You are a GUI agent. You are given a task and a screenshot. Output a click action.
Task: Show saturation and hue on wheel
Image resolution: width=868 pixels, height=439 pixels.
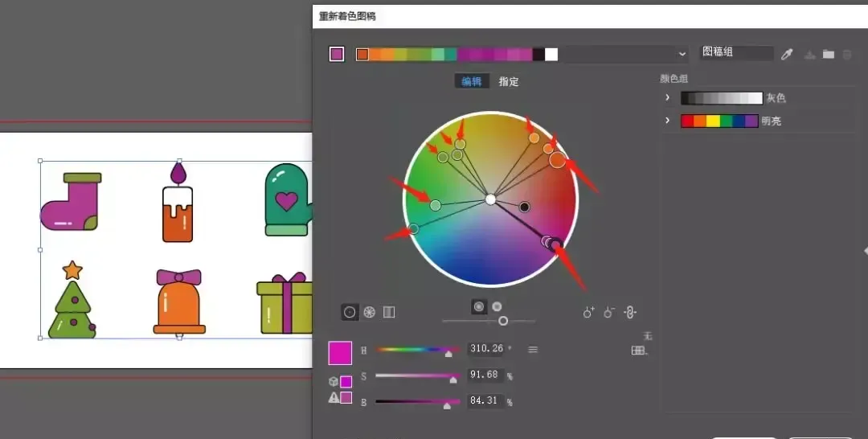[479, 306]
